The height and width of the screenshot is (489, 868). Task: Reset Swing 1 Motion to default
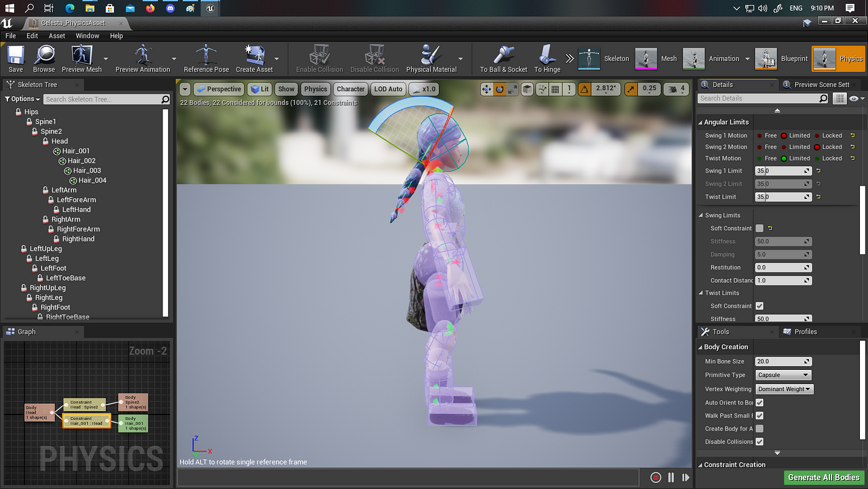[x=852, y=135]
